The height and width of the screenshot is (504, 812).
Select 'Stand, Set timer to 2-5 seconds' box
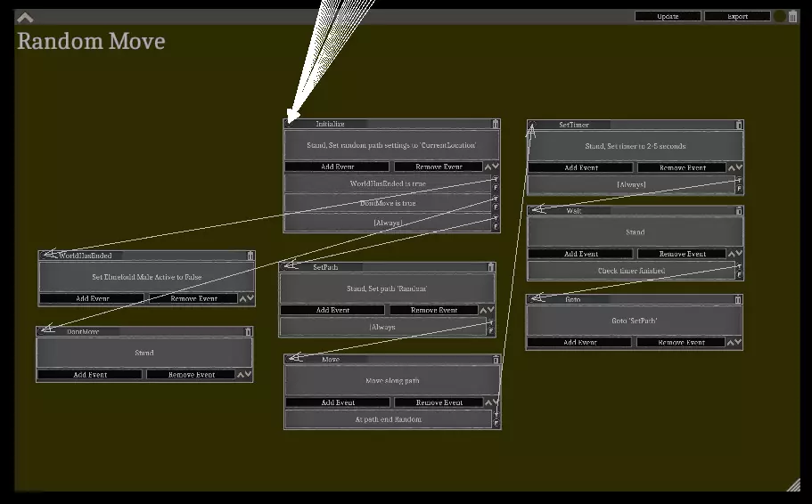(x=636, y=146)
